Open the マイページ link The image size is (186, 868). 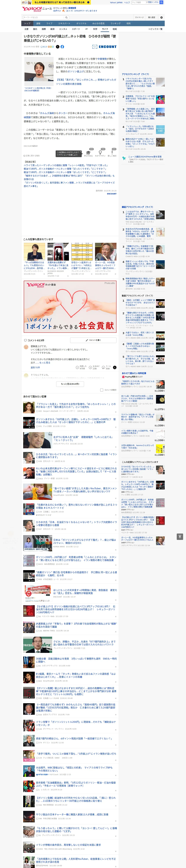pyautogui.click(x=139, y=17)
